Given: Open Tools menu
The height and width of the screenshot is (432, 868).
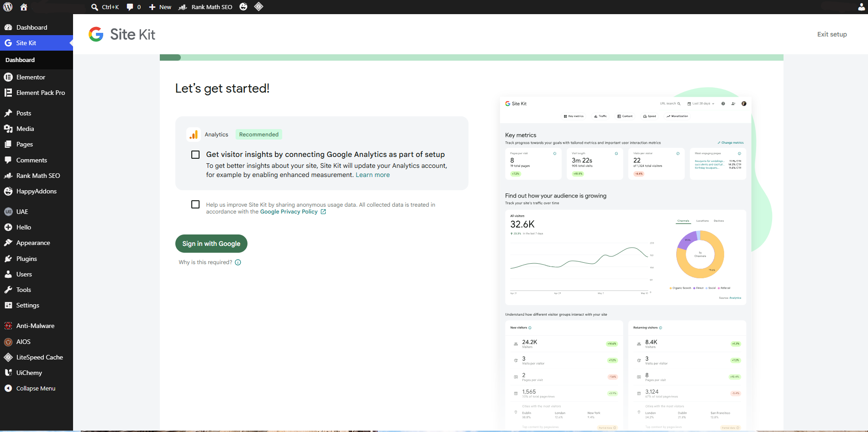Looking at the screenshot, I should coord(37,290).
